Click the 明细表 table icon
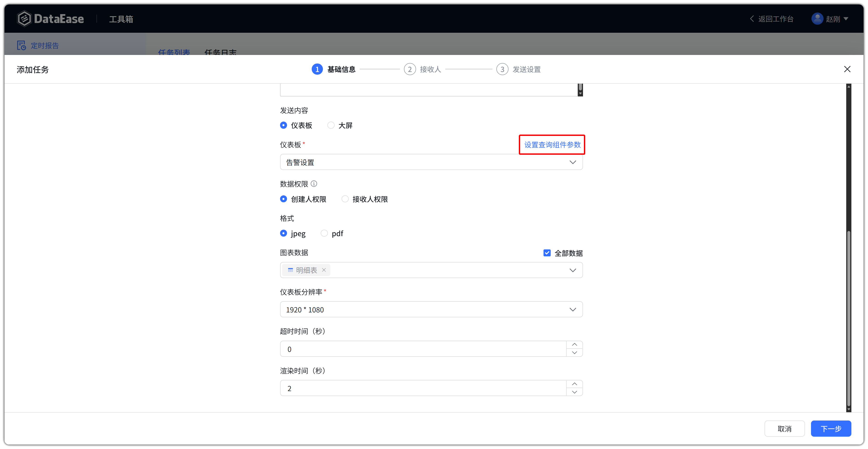 coord(290,270)
